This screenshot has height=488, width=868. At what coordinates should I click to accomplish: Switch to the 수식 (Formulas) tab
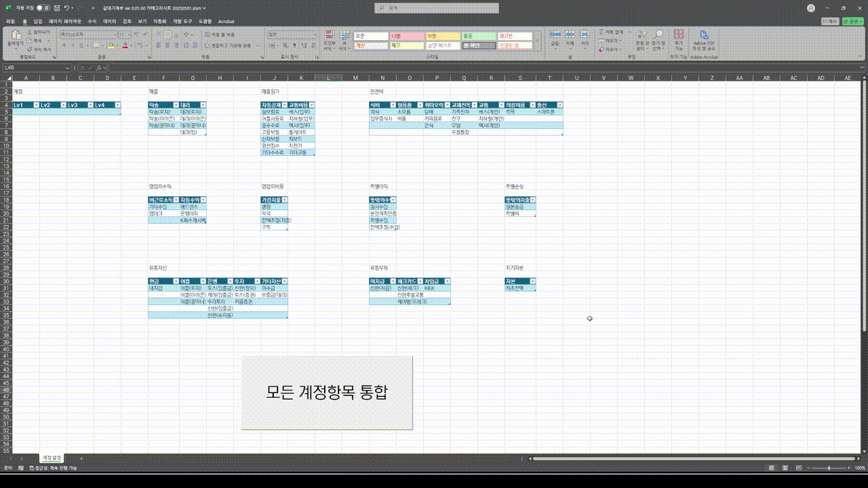tap(92, 22)
